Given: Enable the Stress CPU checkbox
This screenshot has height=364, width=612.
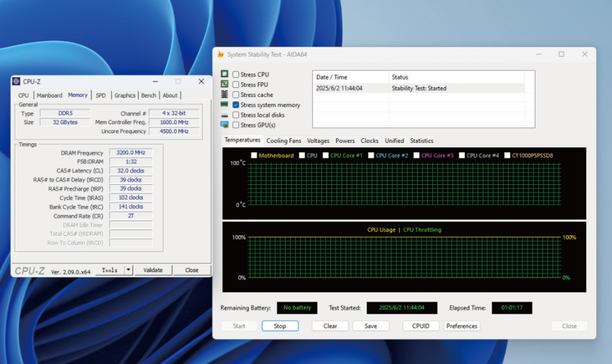Looking at the screenshot, I should 236,74.
